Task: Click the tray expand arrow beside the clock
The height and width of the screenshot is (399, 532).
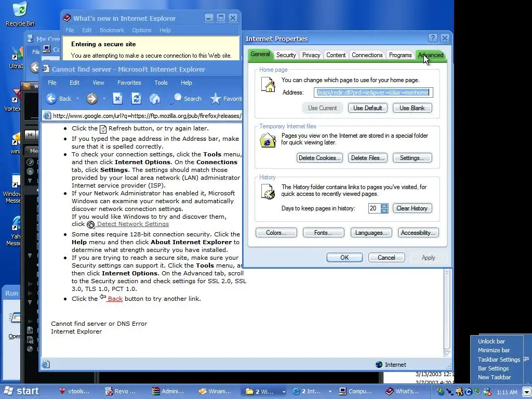Action: click(527, 392)
